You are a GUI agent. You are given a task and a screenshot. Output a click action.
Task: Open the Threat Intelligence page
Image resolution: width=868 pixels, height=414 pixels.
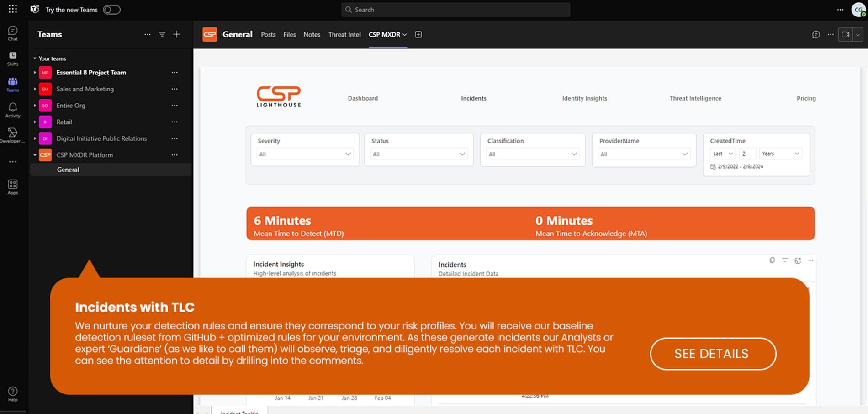click(695, 98)
